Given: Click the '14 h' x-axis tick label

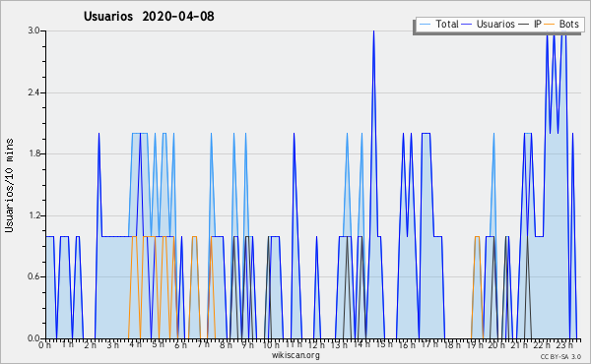Looking at the screenshot, I should 361,344.
